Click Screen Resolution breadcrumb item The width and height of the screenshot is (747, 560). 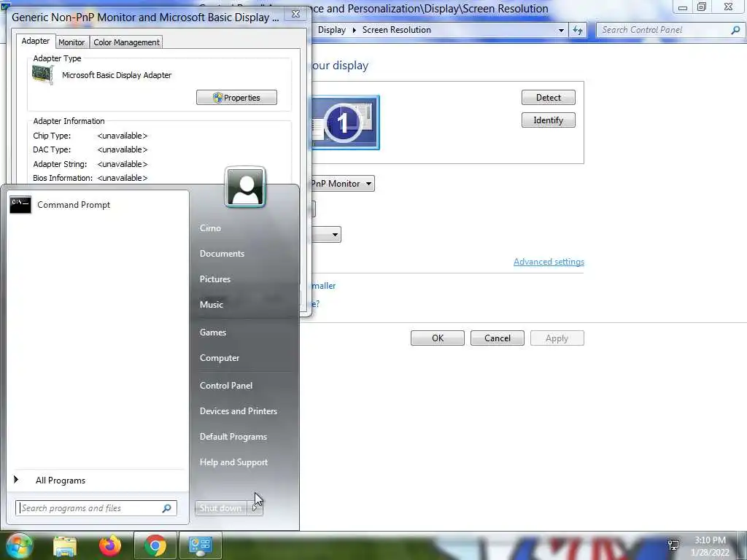coord(397,30)
